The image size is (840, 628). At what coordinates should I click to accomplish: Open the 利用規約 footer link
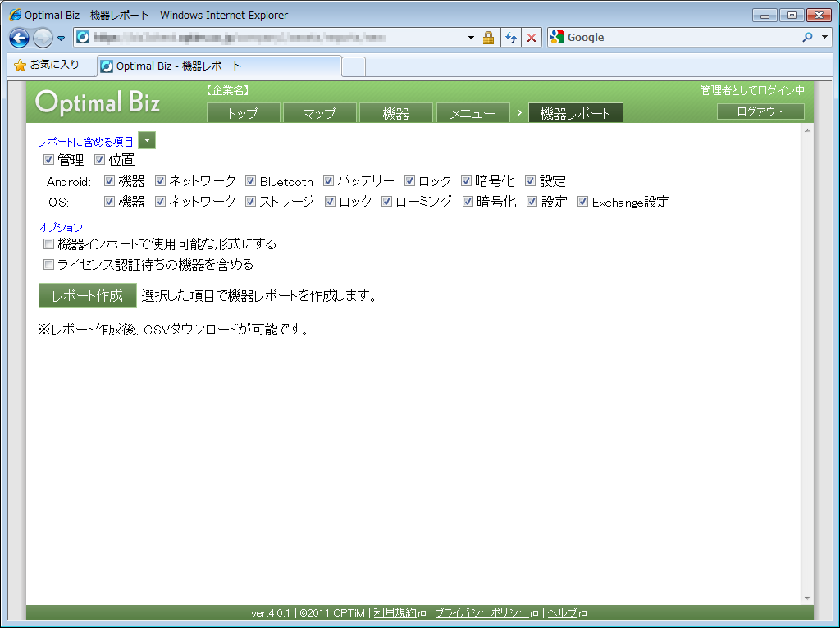(x=395, y=612)
